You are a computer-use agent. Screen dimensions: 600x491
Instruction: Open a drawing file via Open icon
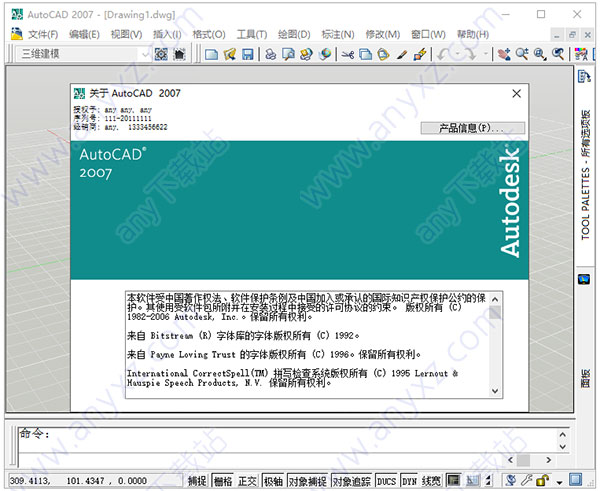pyautogui.click(x=230, y=54)
